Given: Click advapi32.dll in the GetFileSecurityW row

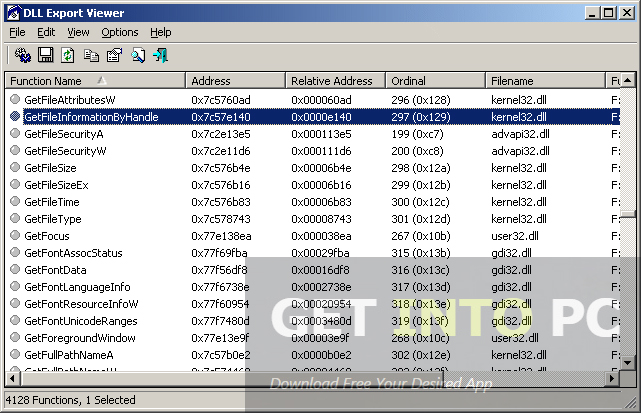Looking at the screenshot, I should click(520, 151).
